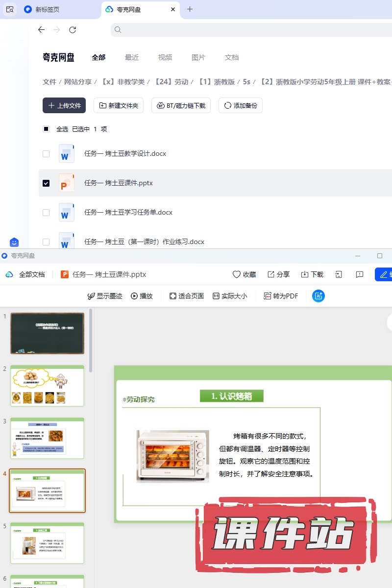The image size is (392, 588).
Task: Open a new tab with plus icon
Action: 190,9
